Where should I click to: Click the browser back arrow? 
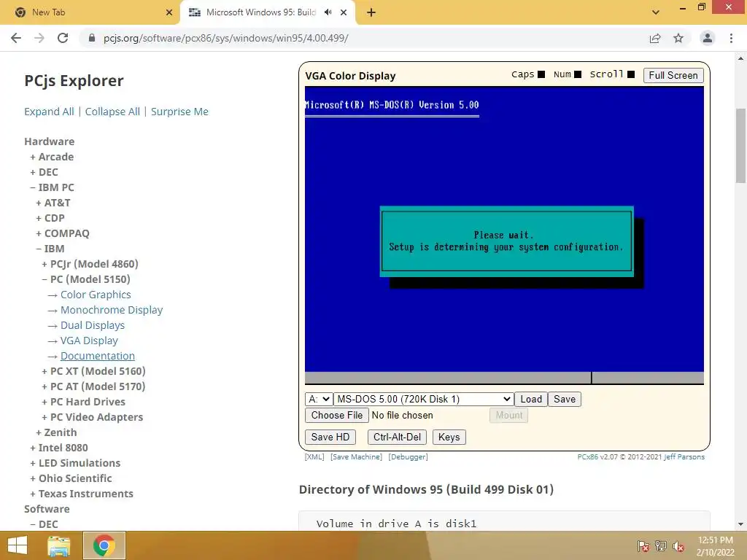(x=16, y=38)
